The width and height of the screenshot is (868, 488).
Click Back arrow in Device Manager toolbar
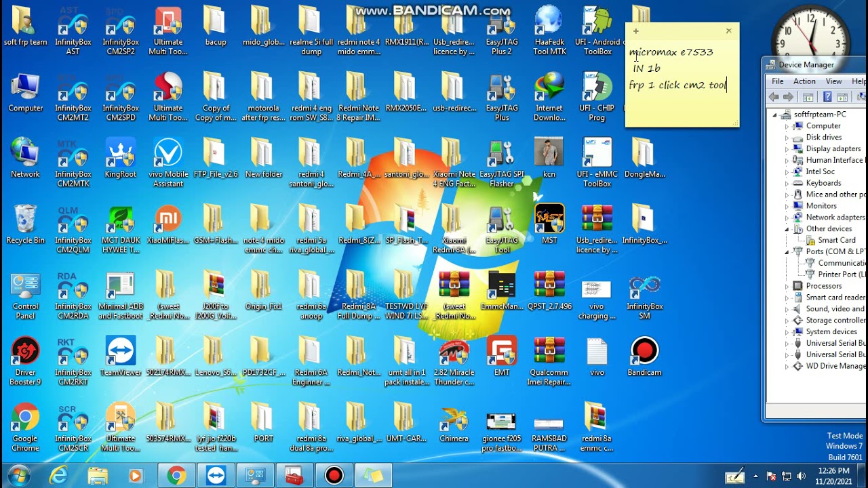774,97
